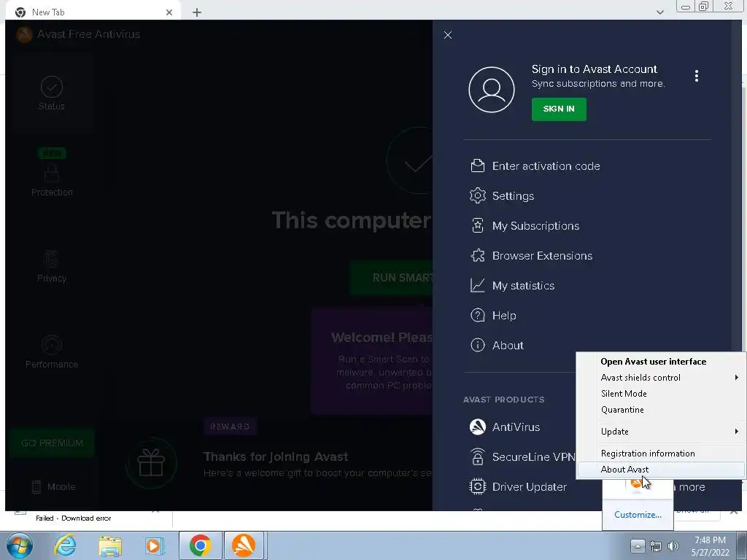Open Settings in Avast menu
Image resolution: width=747 pixels, height=560 pixels.
click(x=513, y=196)
